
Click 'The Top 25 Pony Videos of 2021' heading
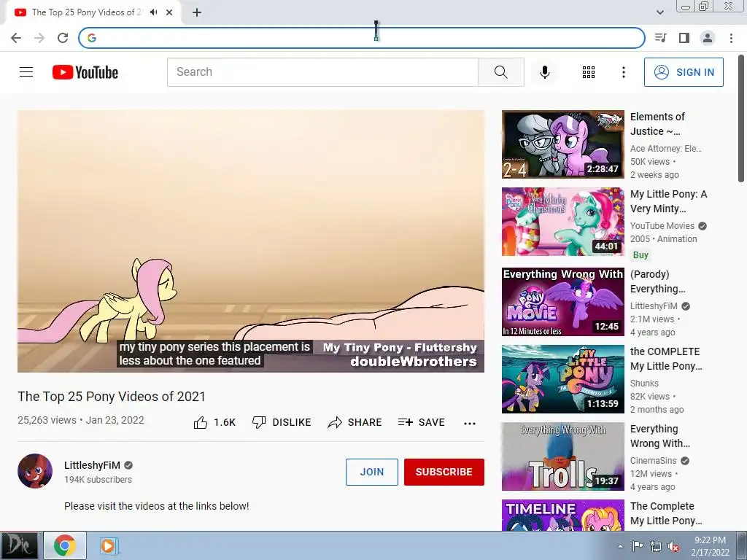tap(112, 397)
